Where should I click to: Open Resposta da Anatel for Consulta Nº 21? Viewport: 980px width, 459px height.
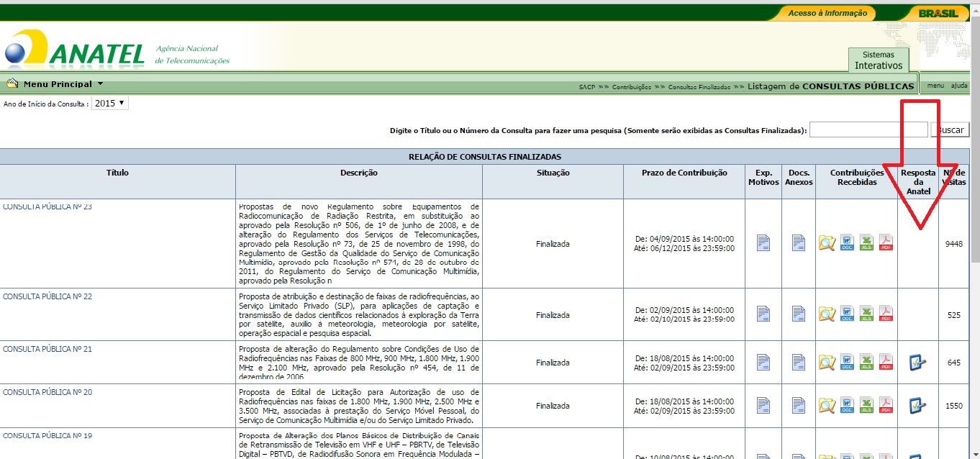point(917,362)
